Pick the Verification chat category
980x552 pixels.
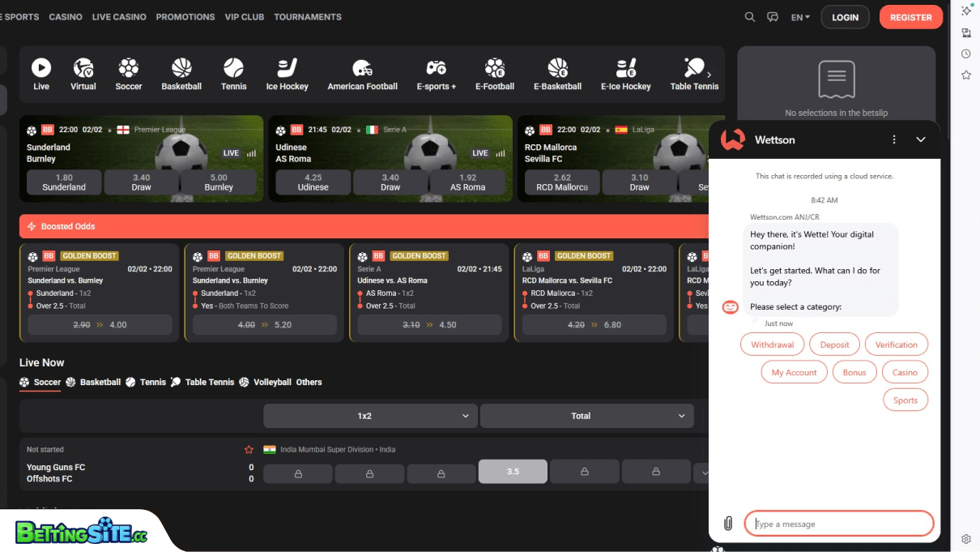point(896,344)
